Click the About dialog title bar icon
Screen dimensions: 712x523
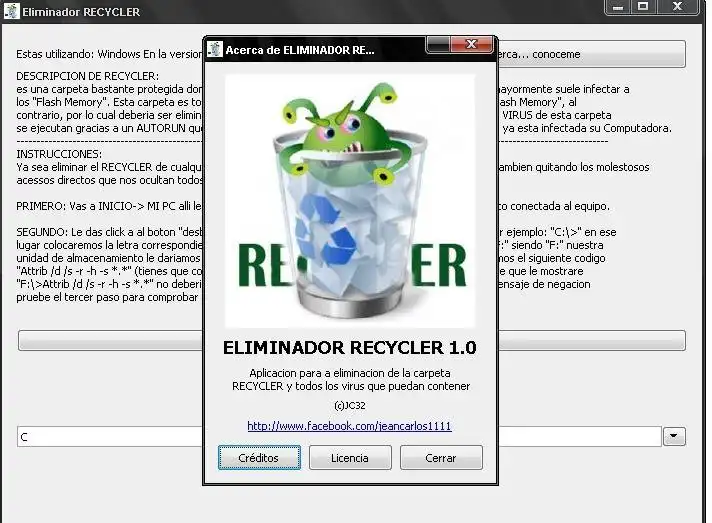(215, 49)
